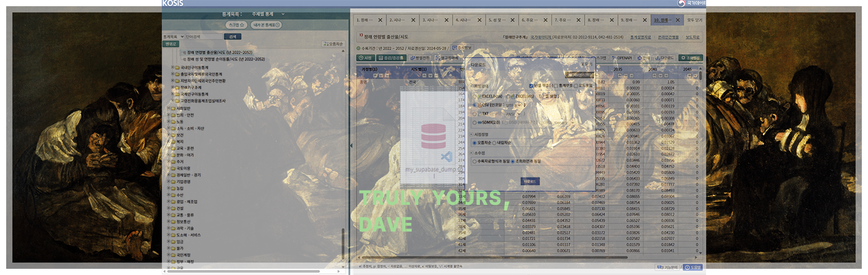Image resolution: width=868 pixels, height=275 pixels.
Task: Select 오름차순 radio under 시점정렬
Action: tap(475, 143)
